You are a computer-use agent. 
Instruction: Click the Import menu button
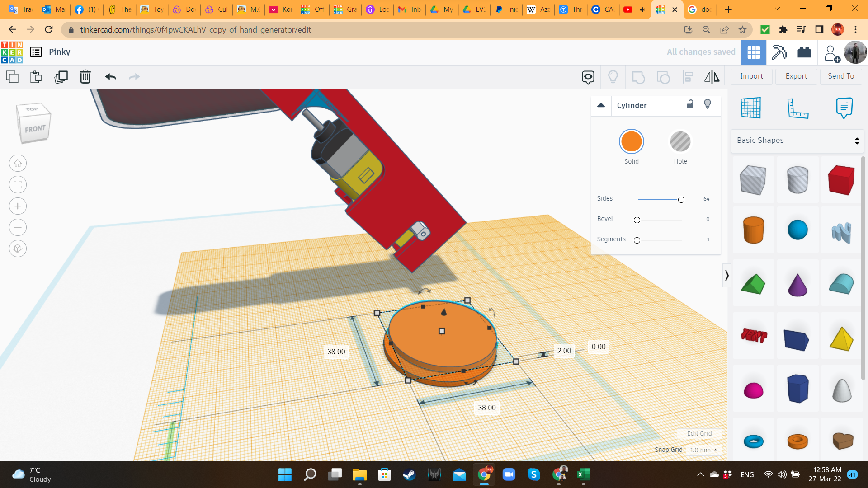coord(751,75)
